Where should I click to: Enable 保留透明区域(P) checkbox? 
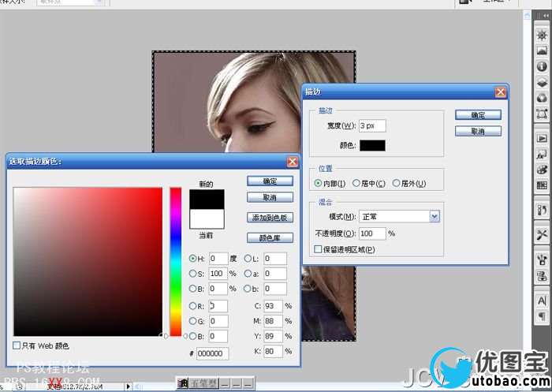click(318, 249)
